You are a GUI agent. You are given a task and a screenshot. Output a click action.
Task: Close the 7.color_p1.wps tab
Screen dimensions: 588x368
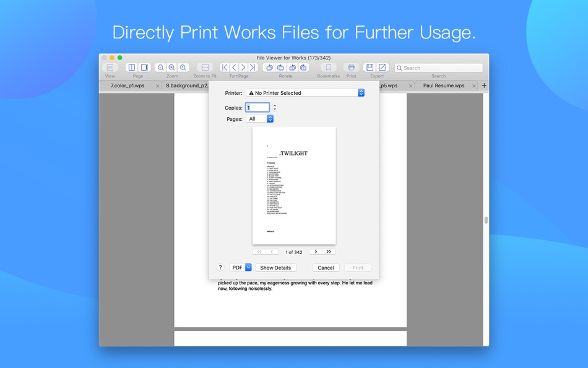(157, 86)
